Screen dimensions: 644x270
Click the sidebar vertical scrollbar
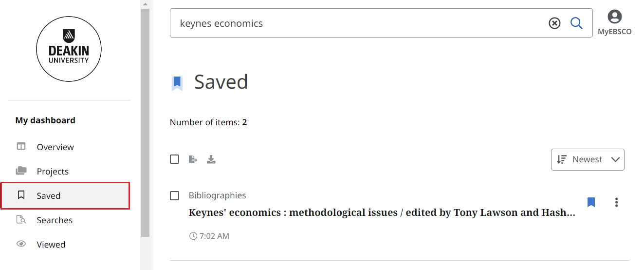pyautogui.click(x=145, y=122)
